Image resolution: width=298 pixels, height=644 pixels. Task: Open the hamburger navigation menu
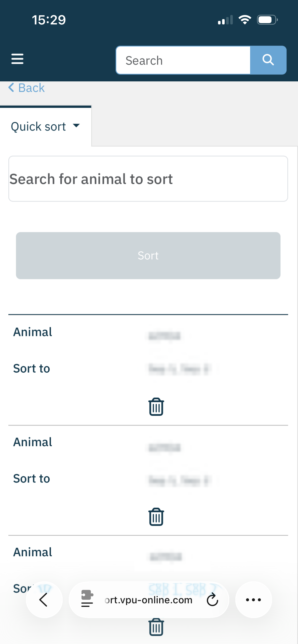[x=17, y=59]
